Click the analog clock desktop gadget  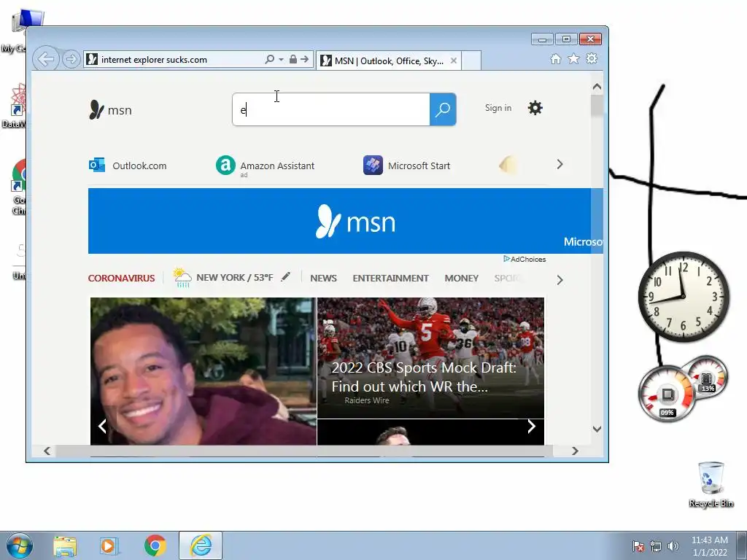pyautogui.click(x=683, y=296)
